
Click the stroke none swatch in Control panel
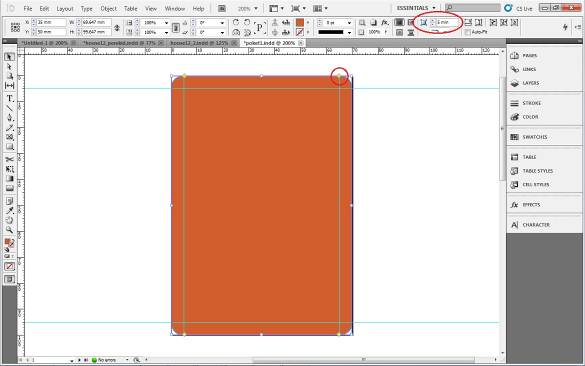(x=300, y=32)
